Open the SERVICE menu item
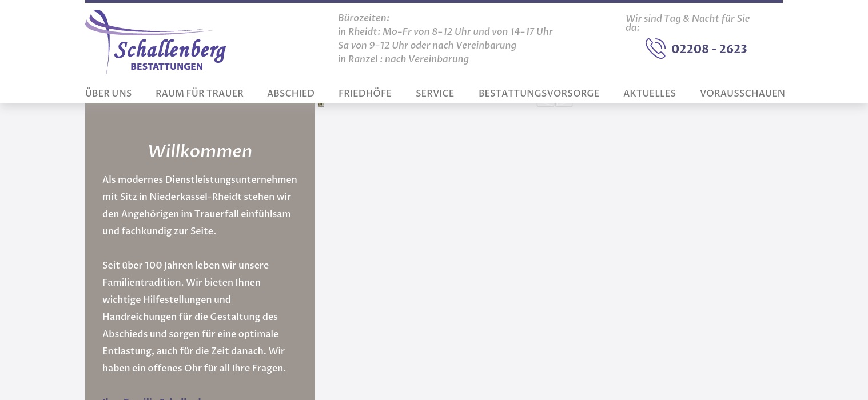The image size is (868, 400). [435, 93]
